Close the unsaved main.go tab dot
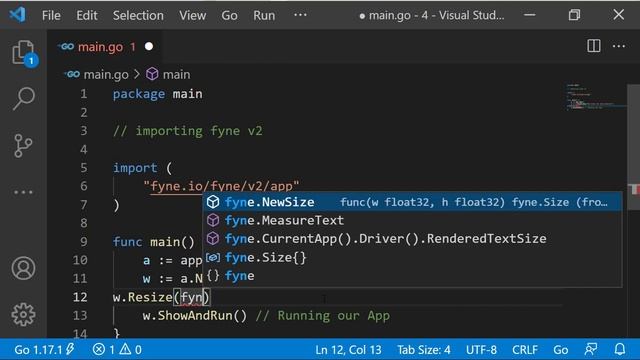The height and width of the screenshot is (360, 640). (149, 47)
